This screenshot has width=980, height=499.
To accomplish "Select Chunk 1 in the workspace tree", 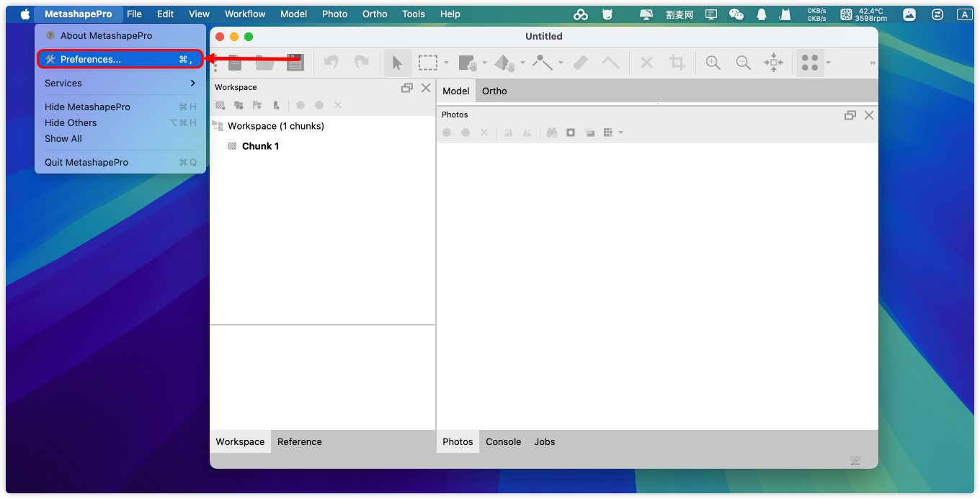I will coord(260,146).
